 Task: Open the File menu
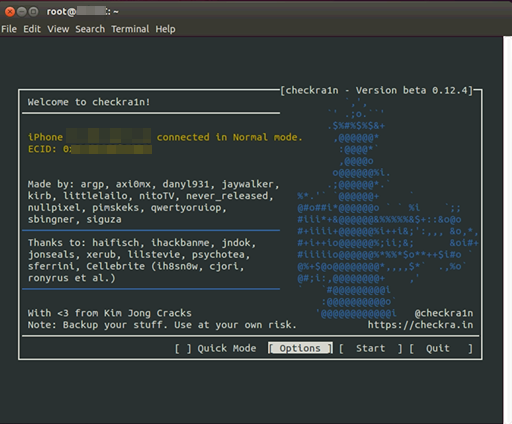point(9,29)
